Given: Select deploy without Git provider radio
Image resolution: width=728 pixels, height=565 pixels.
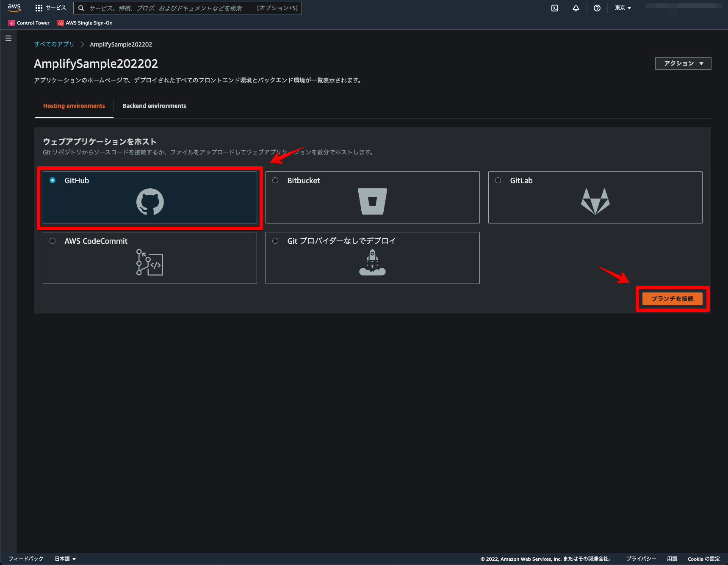Looking at the screenshot, I should (275, 241).
